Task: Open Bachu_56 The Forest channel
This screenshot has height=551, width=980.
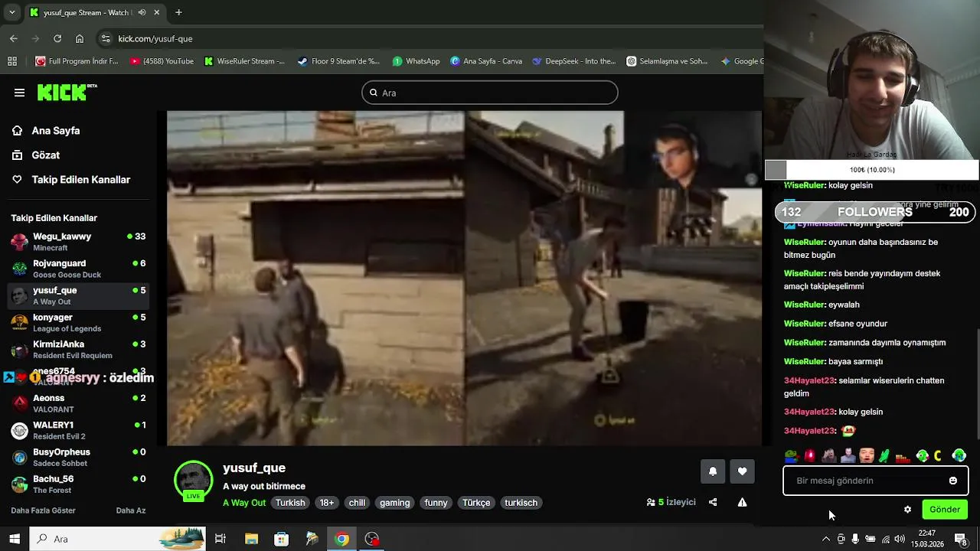Action: click(x=77, y=484)
